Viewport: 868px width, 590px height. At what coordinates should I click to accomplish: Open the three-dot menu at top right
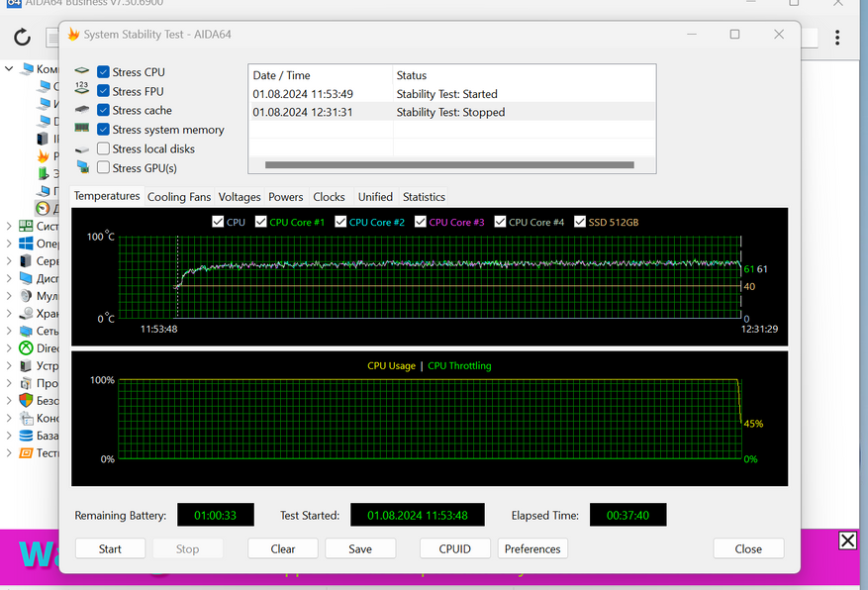point(838,38)
